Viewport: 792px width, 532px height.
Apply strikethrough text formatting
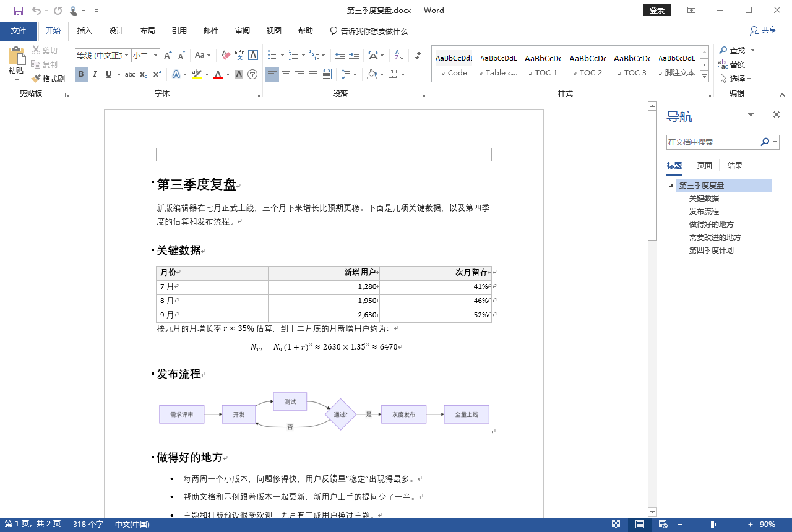(130, 74)
